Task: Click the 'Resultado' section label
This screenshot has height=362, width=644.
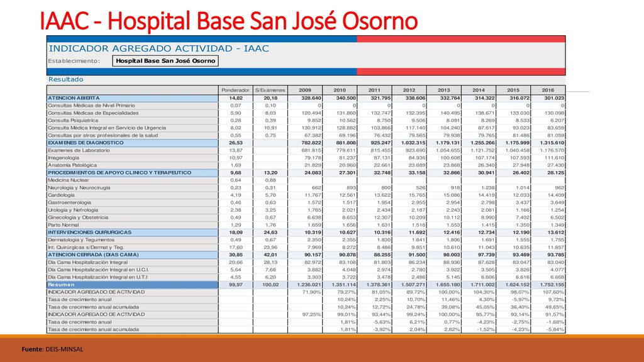Action: (x=65, y=79)
